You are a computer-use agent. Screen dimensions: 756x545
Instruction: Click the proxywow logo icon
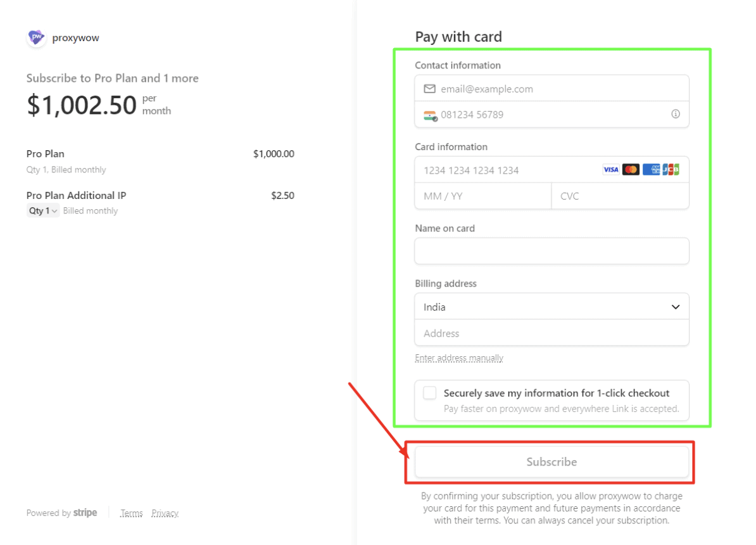pyautogui.click(x=37, y=38)
